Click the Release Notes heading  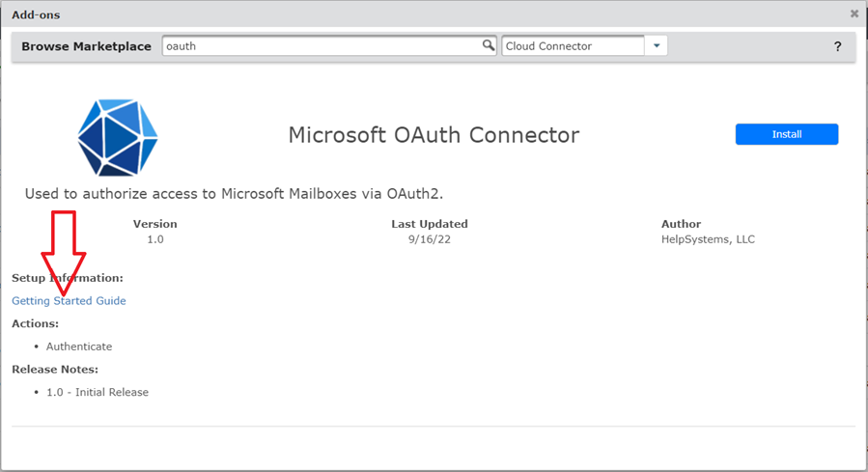[55, 370]
